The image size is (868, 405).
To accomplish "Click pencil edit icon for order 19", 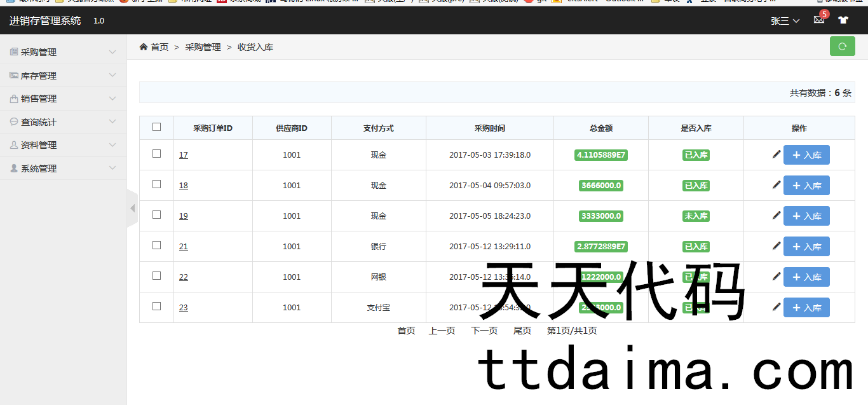I will [776, 216].
